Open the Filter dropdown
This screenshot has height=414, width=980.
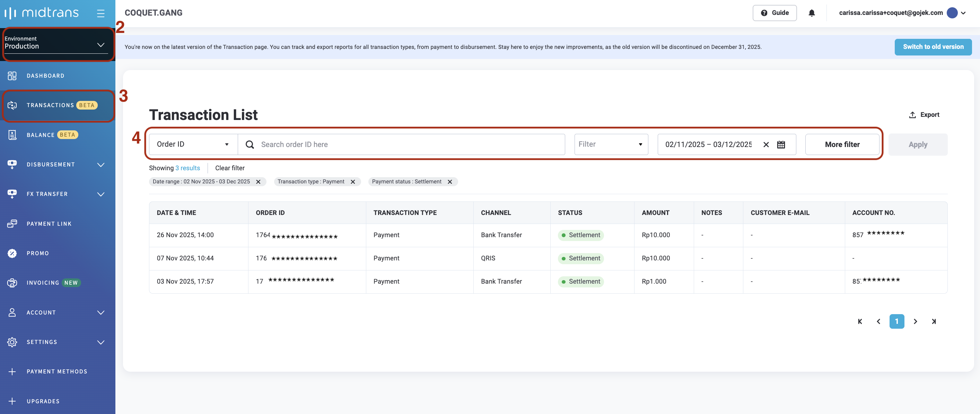(611, 145)
